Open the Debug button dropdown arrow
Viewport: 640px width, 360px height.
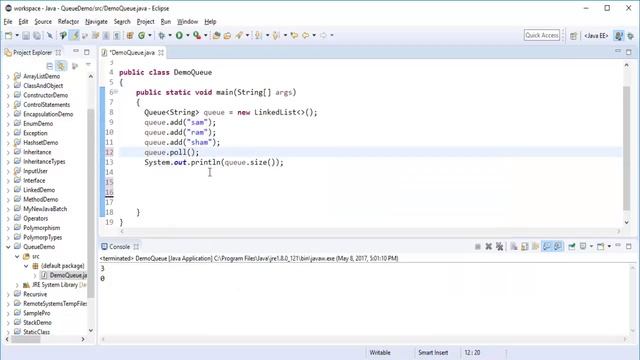coord(170,36)
